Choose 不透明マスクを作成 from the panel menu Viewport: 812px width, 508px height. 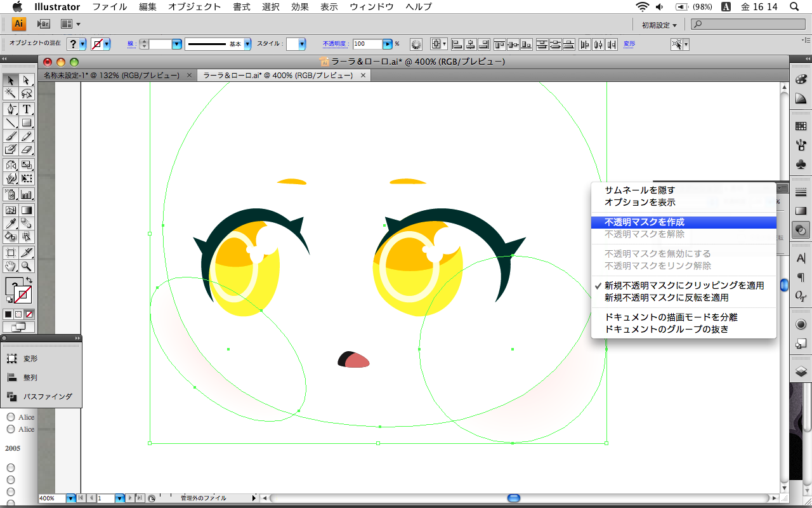tap(684, 222)
